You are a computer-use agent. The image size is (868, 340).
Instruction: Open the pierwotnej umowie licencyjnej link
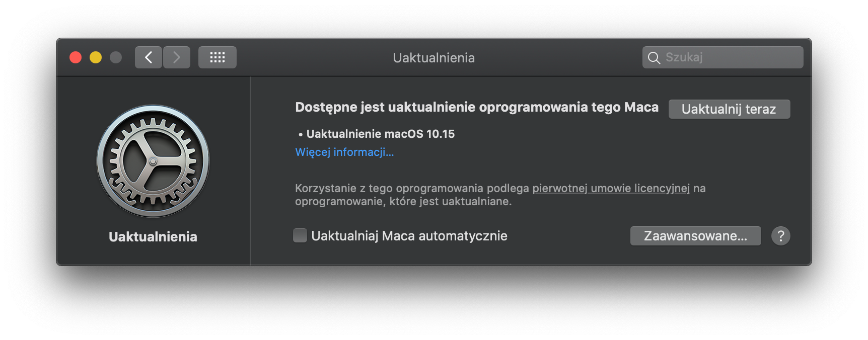611,188
